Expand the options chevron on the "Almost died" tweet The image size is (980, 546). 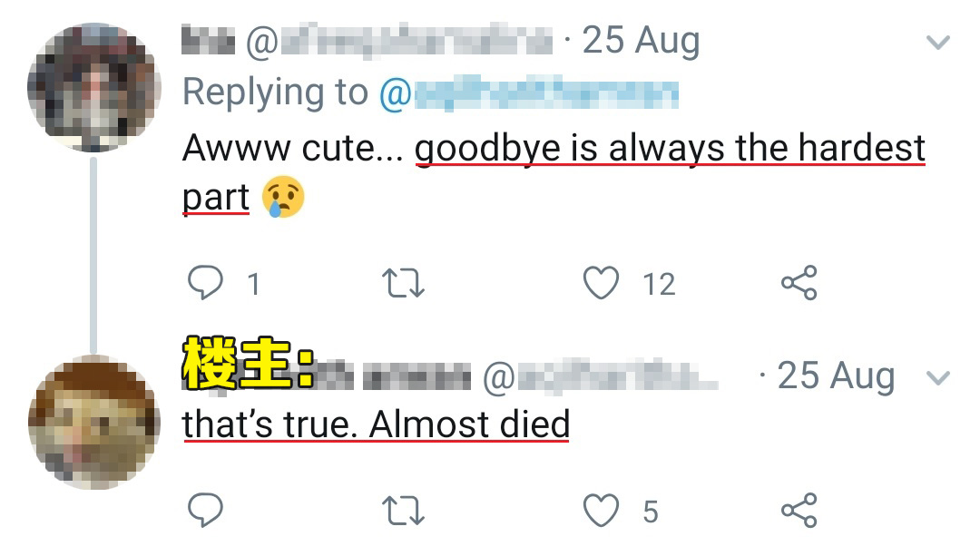point(936,377)
